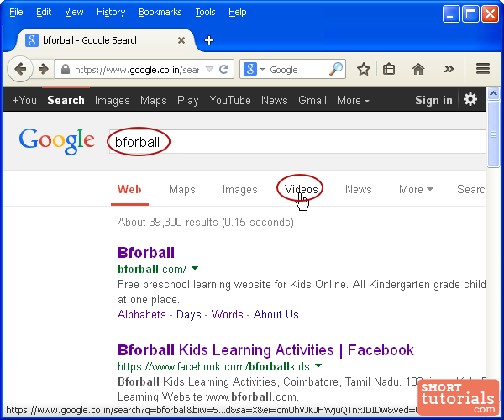Click Sign in button

coord(433,100)
